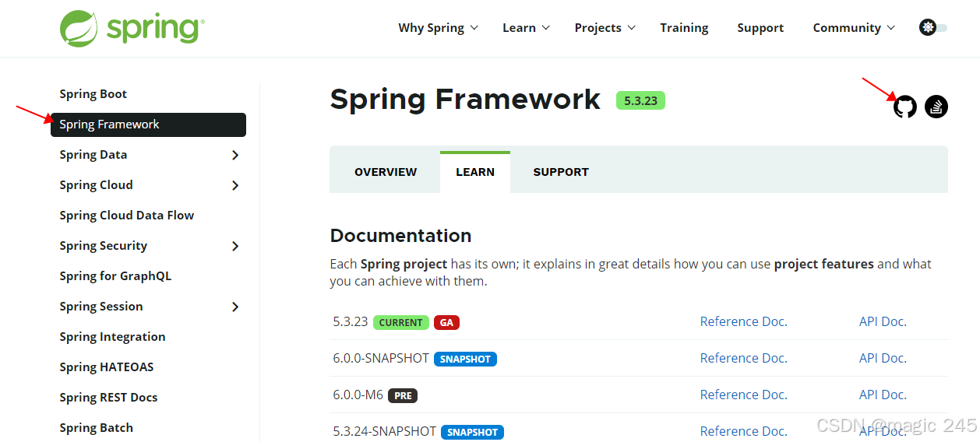Expand the Spring Cloud submenu chevron

[235, 186]
